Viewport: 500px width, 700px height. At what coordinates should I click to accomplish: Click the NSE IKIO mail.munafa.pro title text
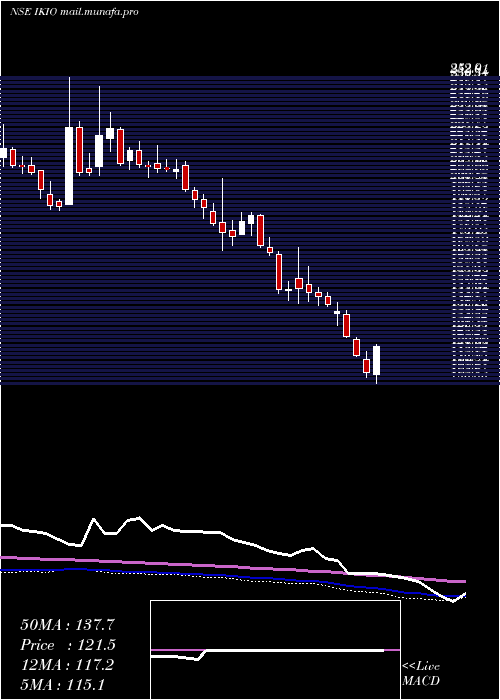[74, 12]
